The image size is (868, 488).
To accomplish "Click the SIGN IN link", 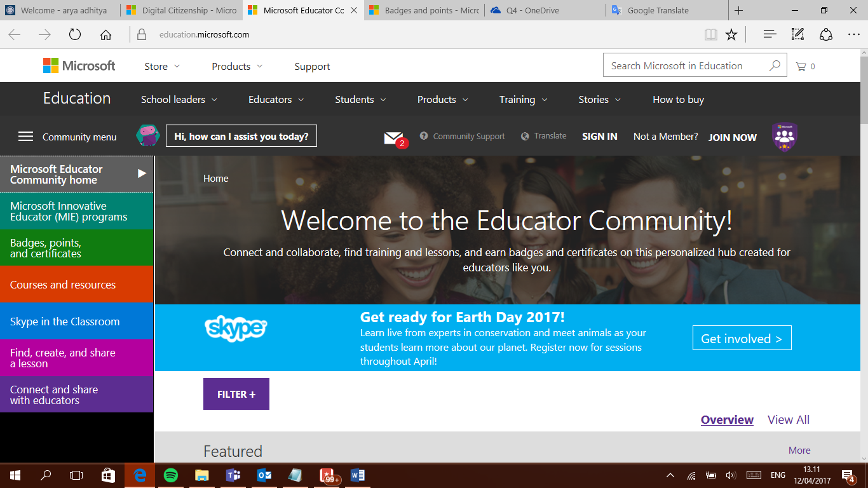I will point(600,137).
